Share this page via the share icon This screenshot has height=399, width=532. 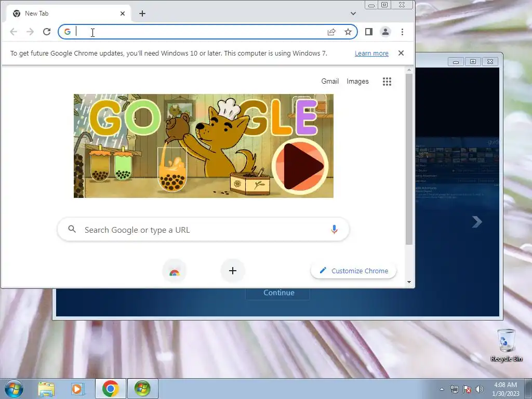[x=331, y=32]
